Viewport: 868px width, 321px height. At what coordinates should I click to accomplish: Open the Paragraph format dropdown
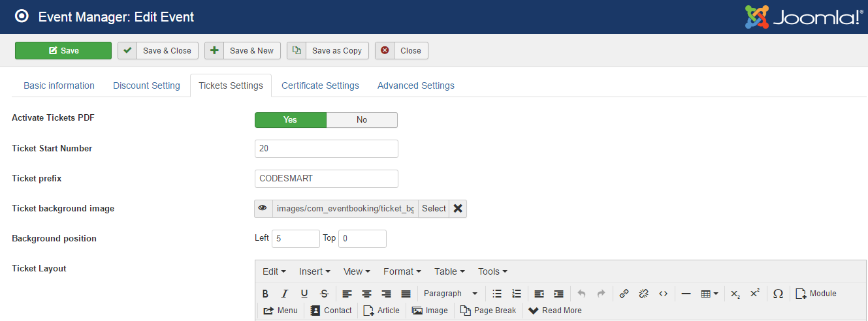[x=451, y=294]
